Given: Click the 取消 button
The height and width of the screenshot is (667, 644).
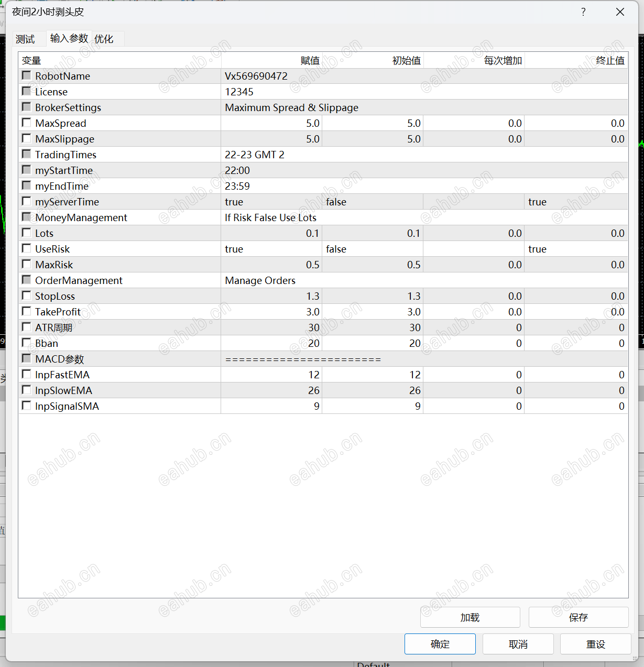Looking at the screenshot, I should [518, 644].
